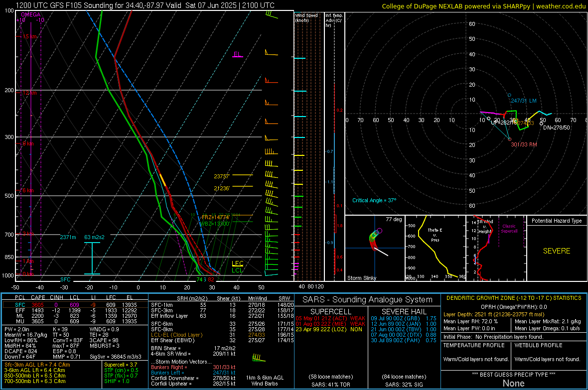Click the Bunkers Right = 301/33 kt line
Viewport: 588px width, 390px height.
pos(193,367)
